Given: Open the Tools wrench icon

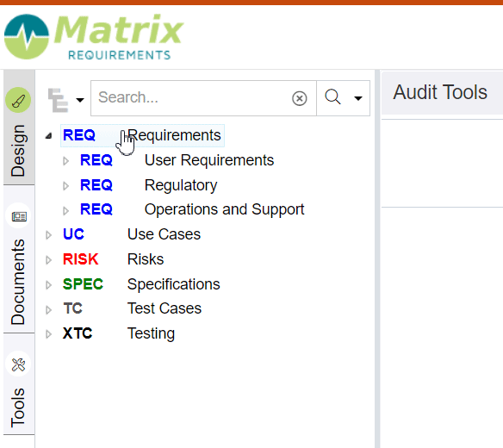Looking at the screenshot, I should (x=18, y=364).
